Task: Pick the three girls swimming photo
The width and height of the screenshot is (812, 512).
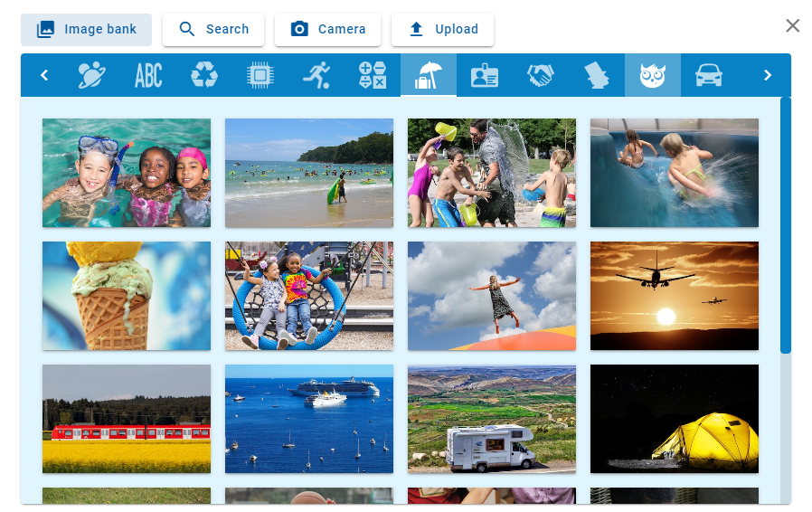Action: tap(127, 173)
